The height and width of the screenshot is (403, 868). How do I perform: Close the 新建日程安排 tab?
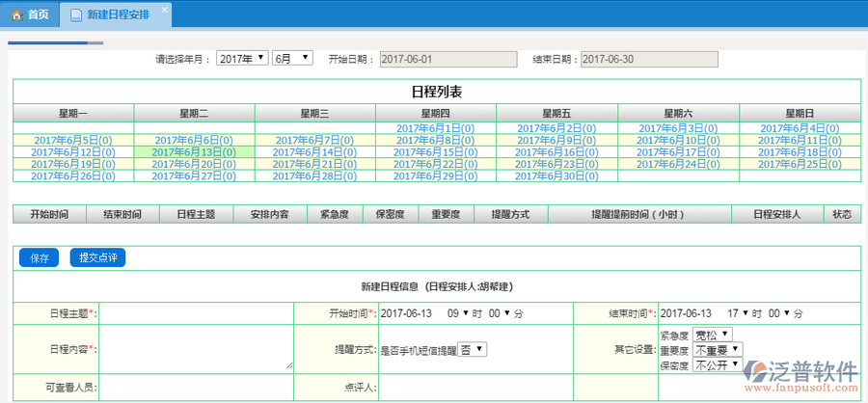click(x=164, y=10)
